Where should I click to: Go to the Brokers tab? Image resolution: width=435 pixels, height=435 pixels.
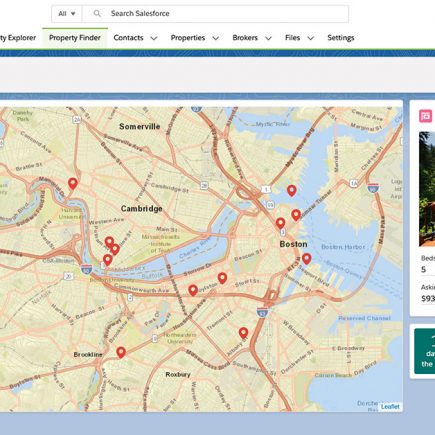(245, 38)
